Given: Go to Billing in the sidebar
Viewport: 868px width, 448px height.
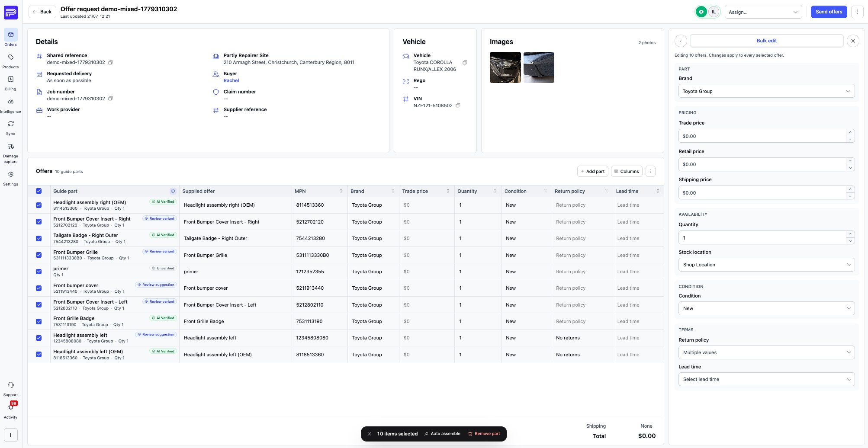Looking at the screenshot, I should [x=11, y=83].
